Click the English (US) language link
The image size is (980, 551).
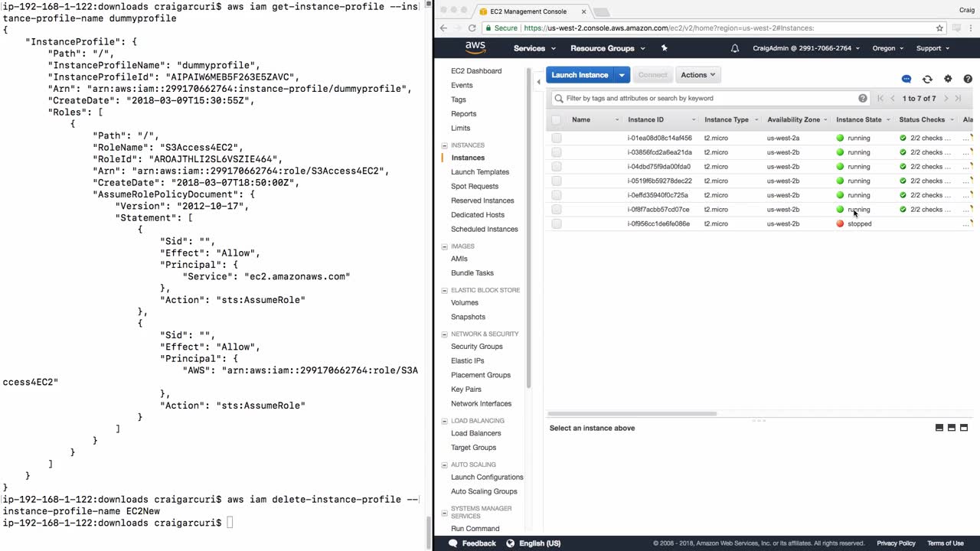click(540, 543)
